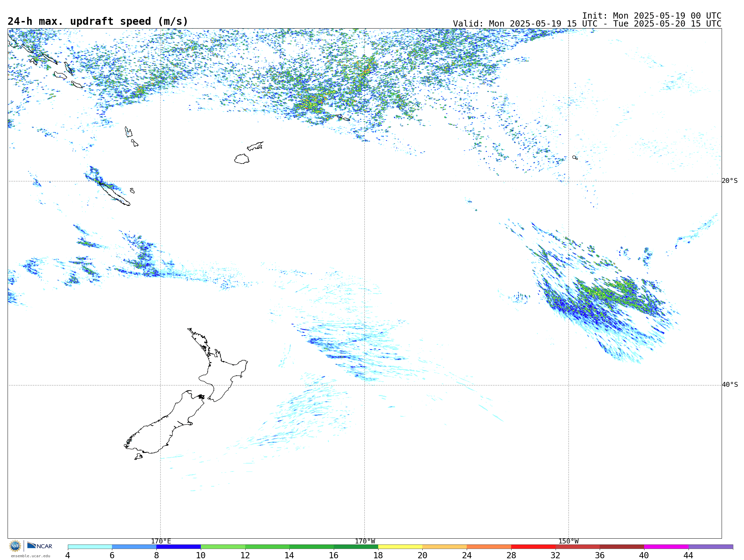Open the ensemble.ucar.edu link text
Screen dimensions: 744x560
click(31, 556)
